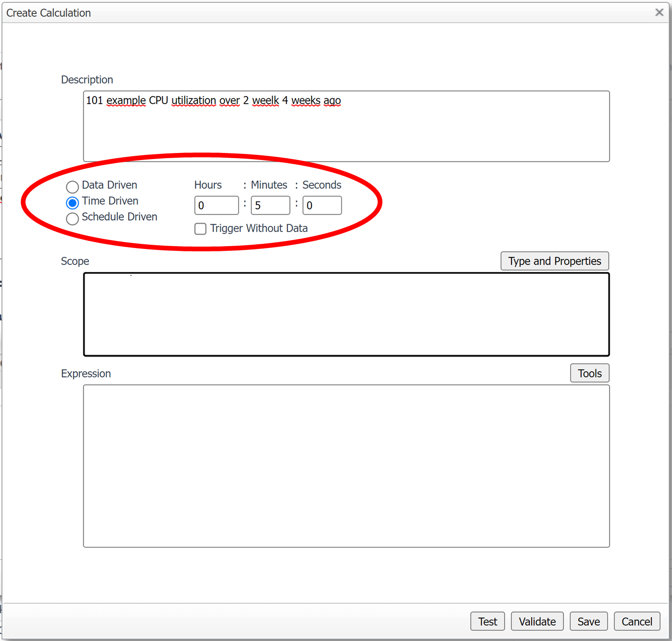Open the Tools button above Expression
The image size is (672, 641).
[x=590, y=373]
